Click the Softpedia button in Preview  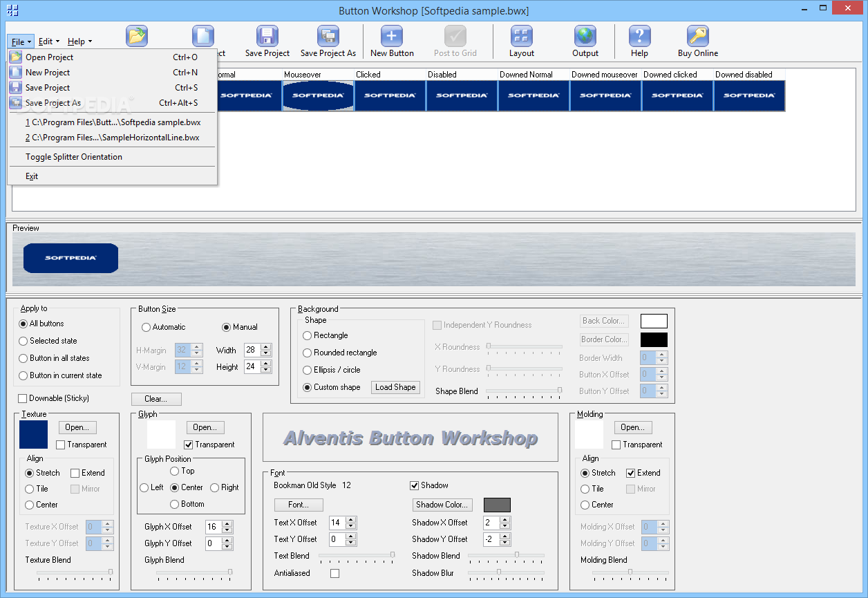(70, 258)
